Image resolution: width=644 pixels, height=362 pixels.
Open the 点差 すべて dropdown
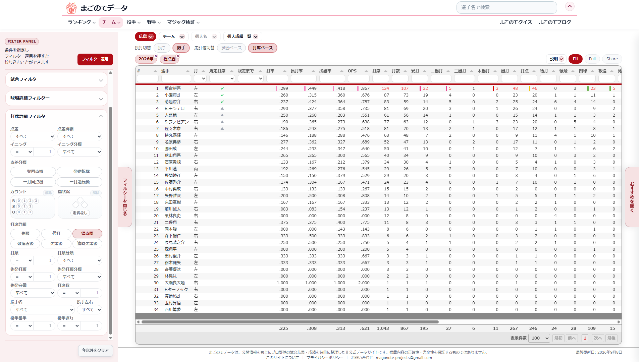[x=33, y=136]
